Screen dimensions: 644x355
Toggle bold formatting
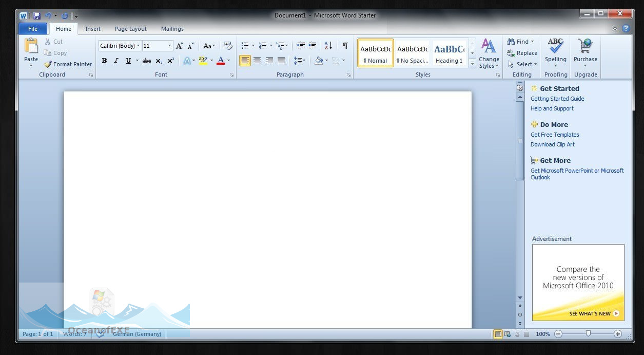point(104,61)
